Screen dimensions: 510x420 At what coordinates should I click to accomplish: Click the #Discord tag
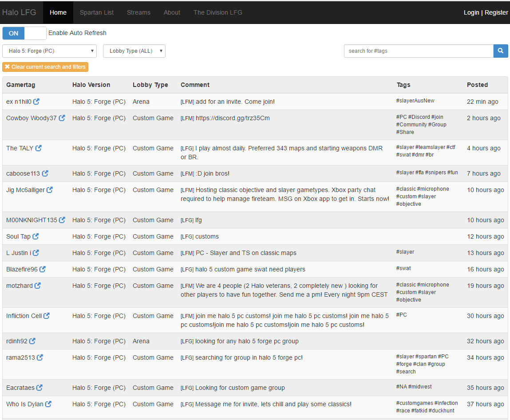point(419,117)
